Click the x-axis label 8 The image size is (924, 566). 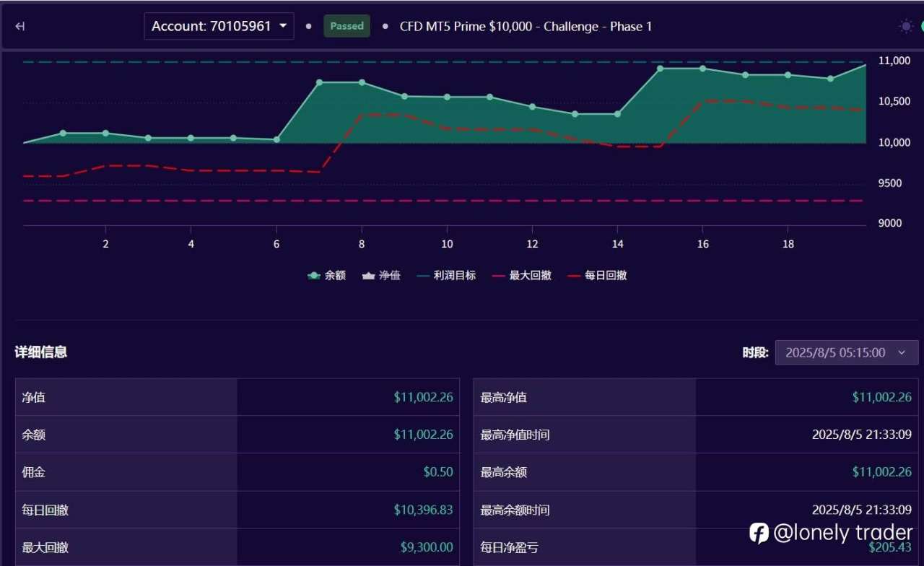362,244
